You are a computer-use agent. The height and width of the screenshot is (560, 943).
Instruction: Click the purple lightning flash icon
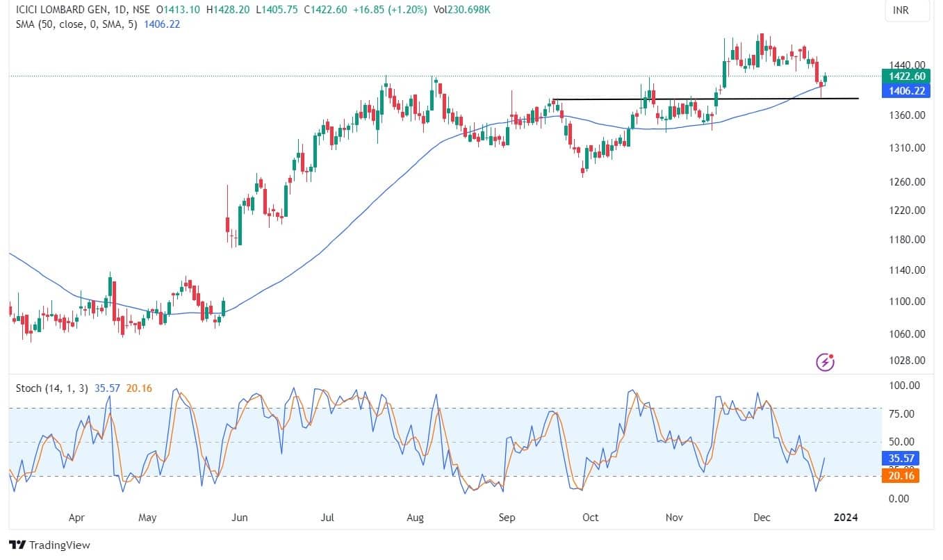825,362
